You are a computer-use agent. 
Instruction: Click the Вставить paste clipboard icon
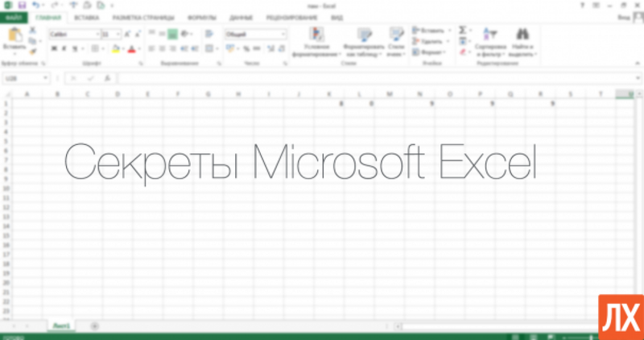coord(14,35)
